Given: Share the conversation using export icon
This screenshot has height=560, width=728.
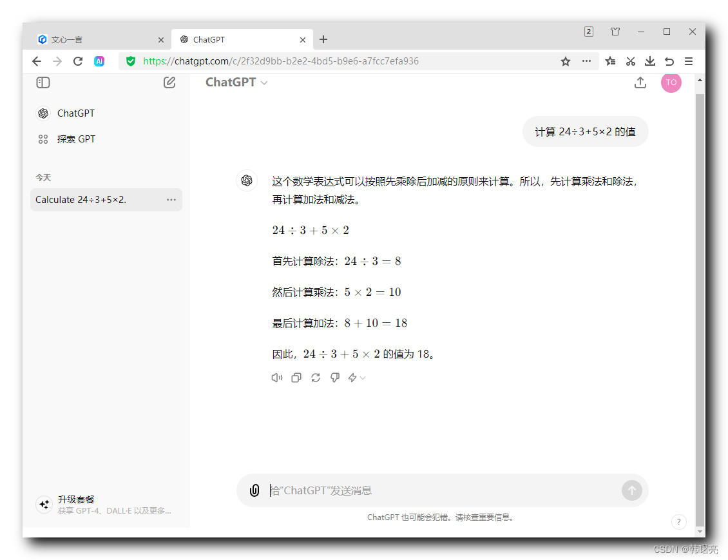Looking at the screenshot, I should (640, 82).
